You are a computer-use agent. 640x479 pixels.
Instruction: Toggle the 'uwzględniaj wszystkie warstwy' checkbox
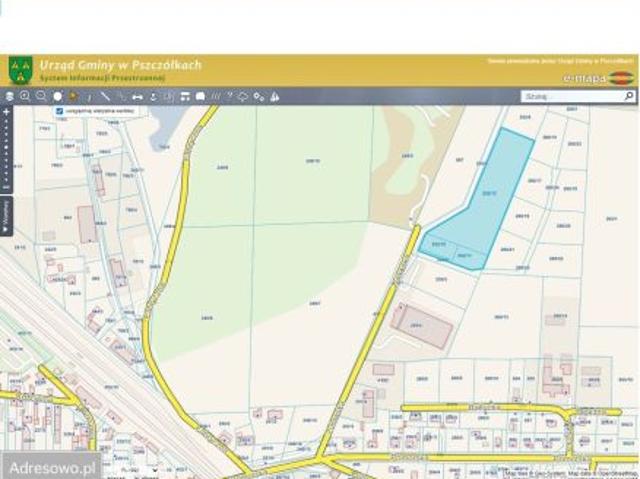click(x=59, y=111)
